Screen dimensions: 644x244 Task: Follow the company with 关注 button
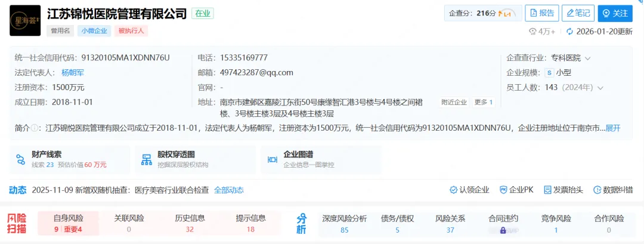coord(615,13)
